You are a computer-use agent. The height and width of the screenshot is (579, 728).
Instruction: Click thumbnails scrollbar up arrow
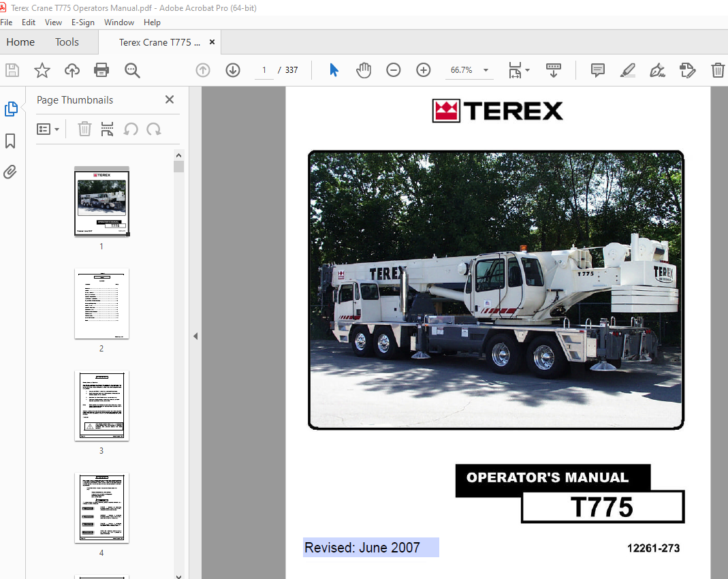pos(178,155)
